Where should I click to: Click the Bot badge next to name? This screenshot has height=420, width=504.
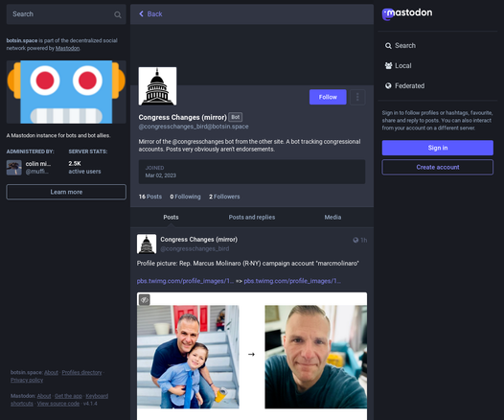point(236,117)
